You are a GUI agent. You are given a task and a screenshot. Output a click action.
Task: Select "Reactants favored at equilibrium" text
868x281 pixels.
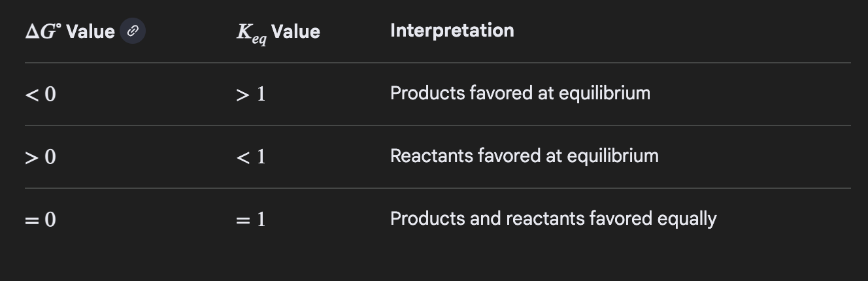click(524, 156)
